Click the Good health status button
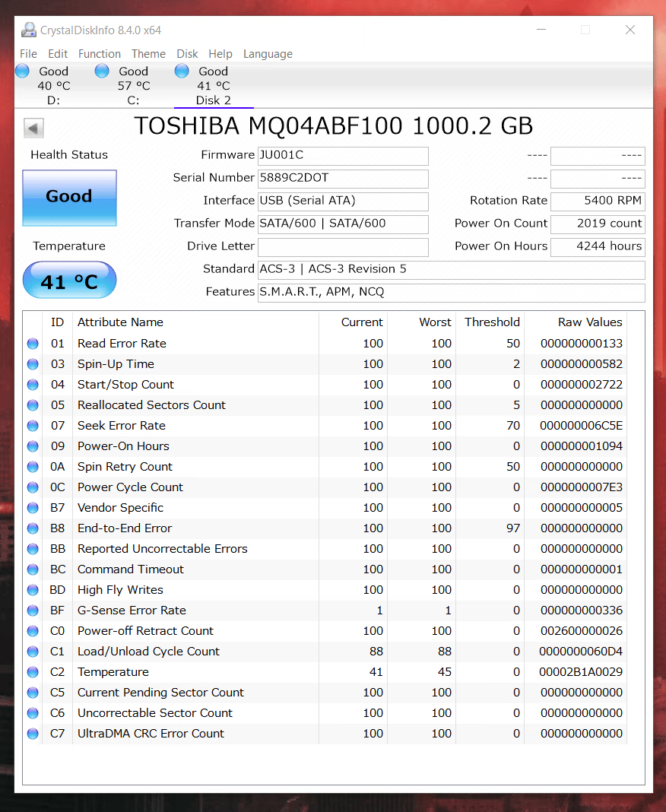Screen dimensions: 666x812 click(x=69, y=198)
